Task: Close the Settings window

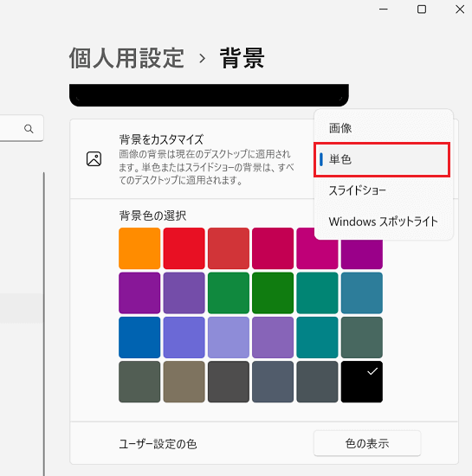Action: coord(460,10)
